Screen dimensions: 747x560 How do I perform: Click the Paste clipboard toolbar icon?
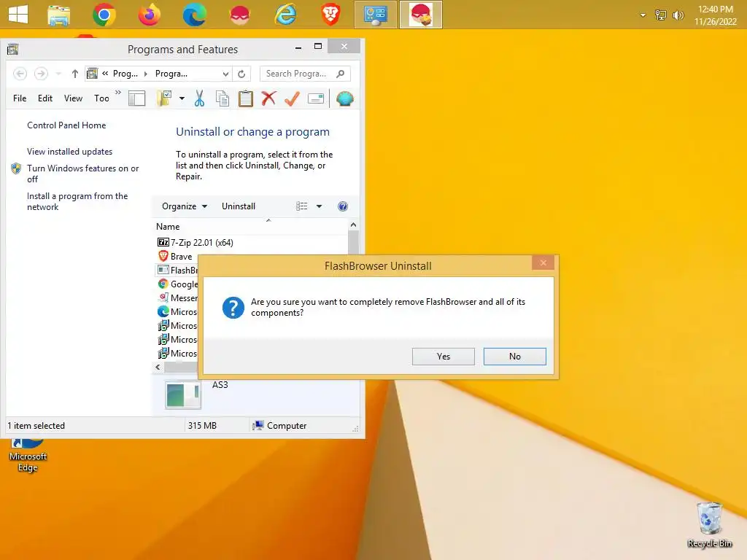pyautogui.click(x=246, y=98)
